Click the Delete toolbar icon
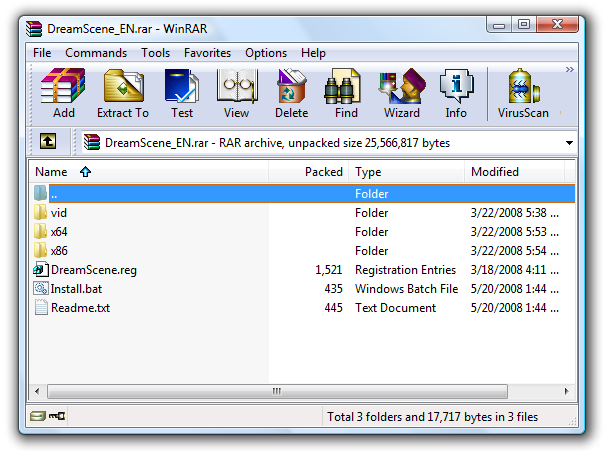The width and height of the screenshot is (604, 451). pos(292,93)
